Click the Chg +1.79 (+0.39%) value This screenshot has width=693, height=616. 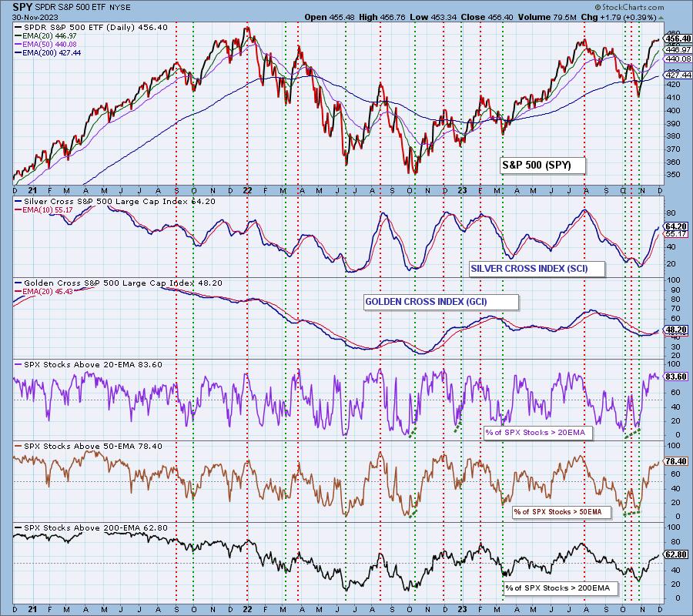(x=619, y=17)
